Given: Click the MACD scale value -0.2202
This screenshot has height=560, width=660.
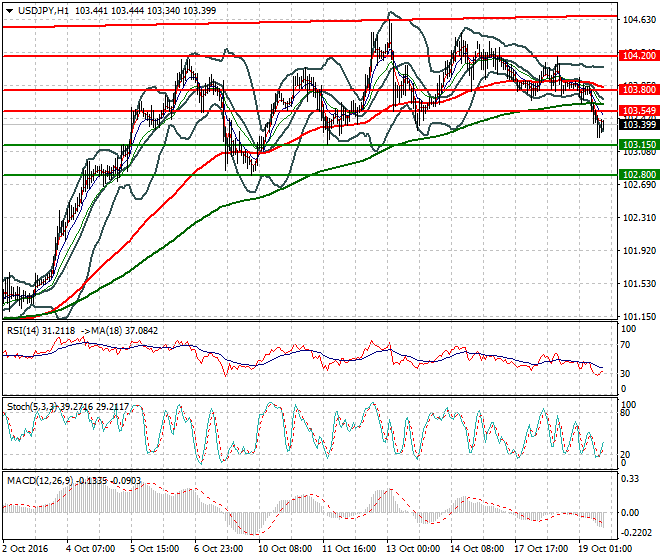Looking at the screenshot, I should click(x=636, y=533).
